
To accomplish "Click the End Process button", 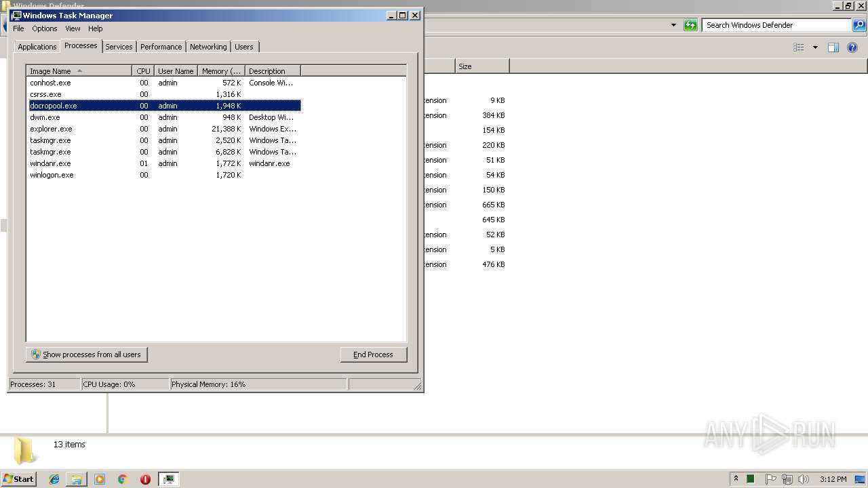I will coord(374,354).
